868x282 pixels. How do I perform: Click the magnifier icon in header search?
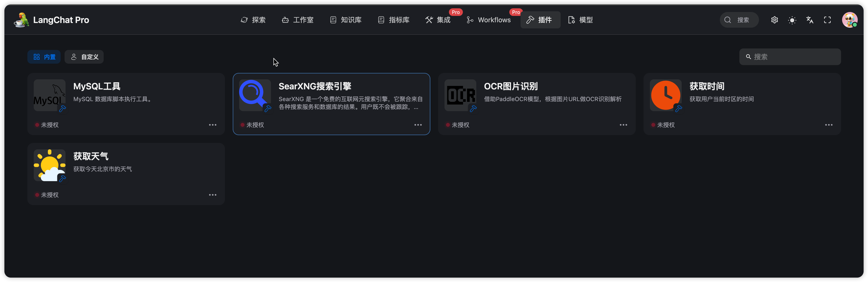727,20
